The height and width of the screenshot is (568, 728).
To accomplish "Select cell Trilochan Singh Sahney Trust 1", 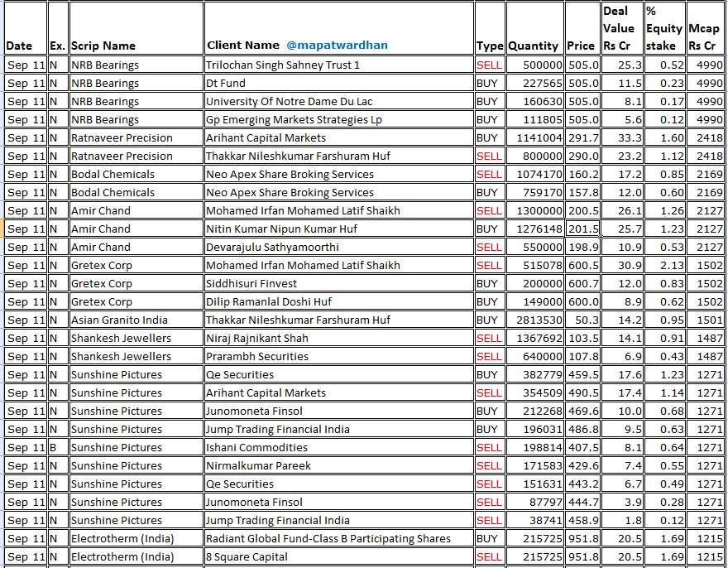I will click(339, 65).
